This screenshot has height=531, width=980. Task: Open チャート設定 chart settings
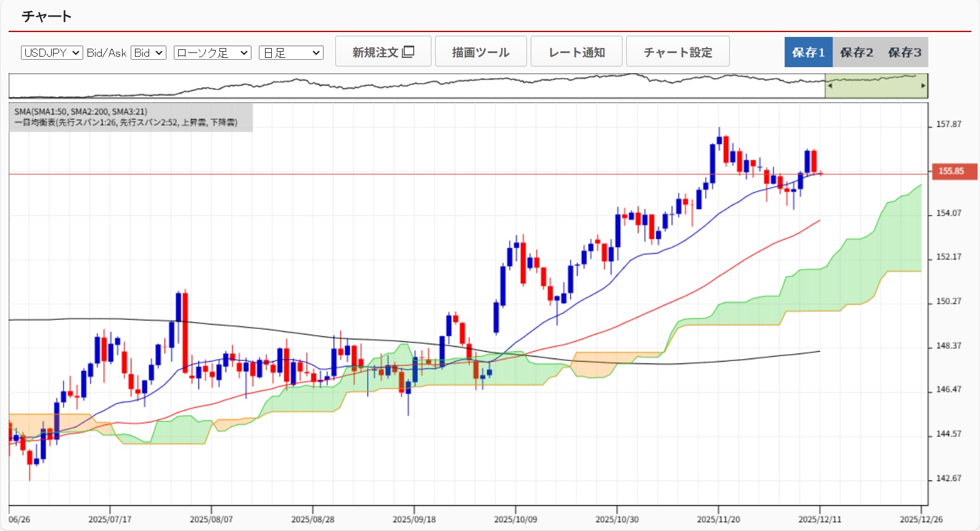click(x=677, y=52)
